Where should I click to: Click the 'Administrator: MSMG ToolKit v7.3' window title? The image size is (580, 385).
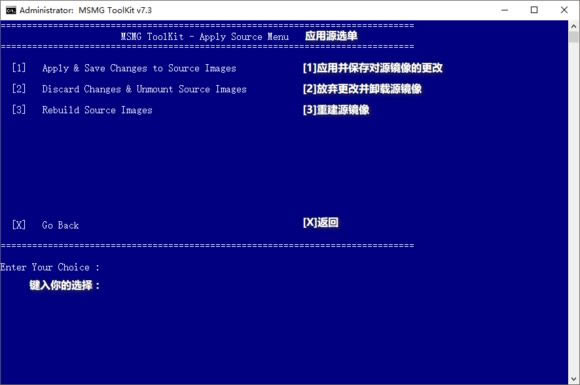[85, 10]
